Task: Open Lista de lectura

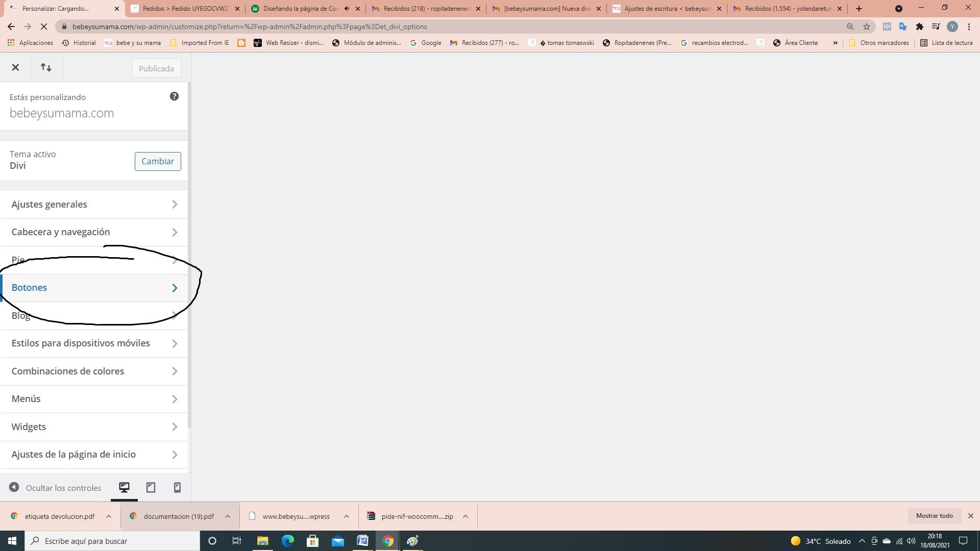Action: tap(946, 43)
